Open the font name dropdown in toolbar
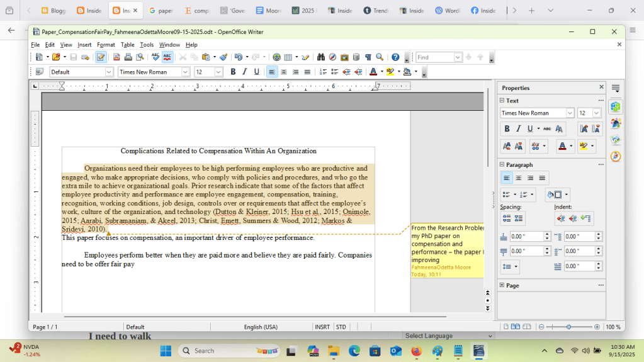This screenshot has width=644, height=362. 185,72
